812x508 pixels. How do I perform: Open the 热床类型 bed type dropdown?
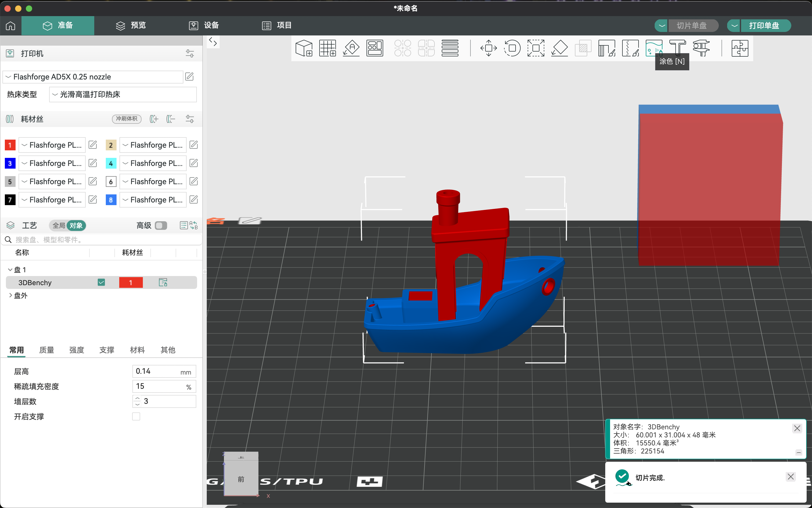pos(123,95)
